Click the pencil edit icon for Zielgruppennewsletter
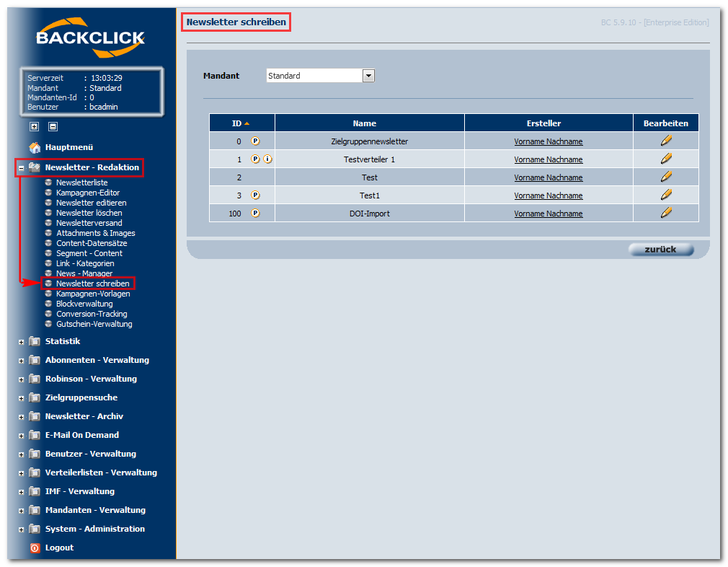The width and height of the screenshot is (728, 567). point(666,141)
